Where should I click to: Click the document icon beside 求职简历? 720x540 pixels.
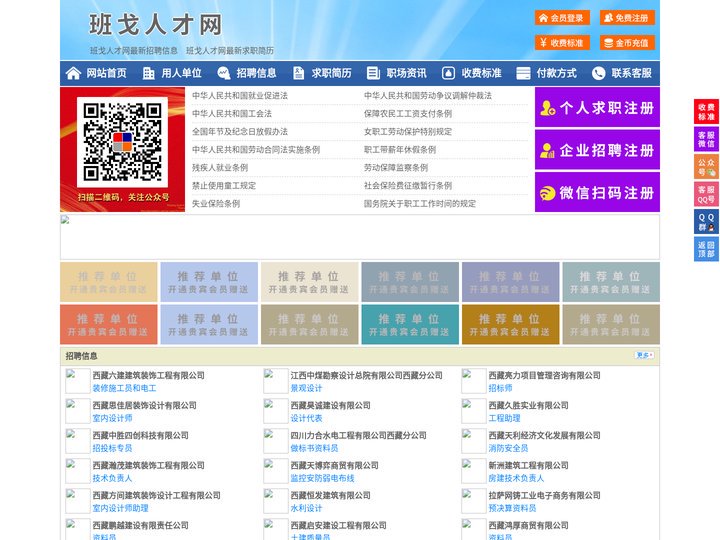298,73
